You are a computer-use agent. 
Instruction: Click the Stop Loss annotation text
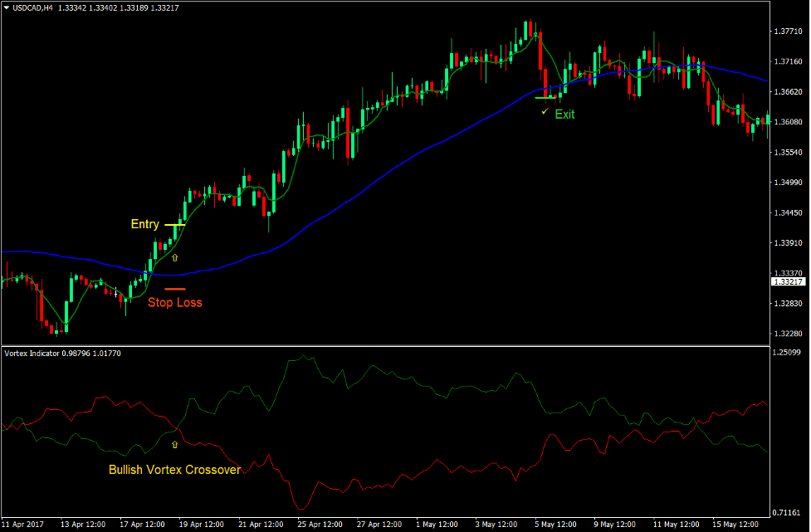(175, 302)
